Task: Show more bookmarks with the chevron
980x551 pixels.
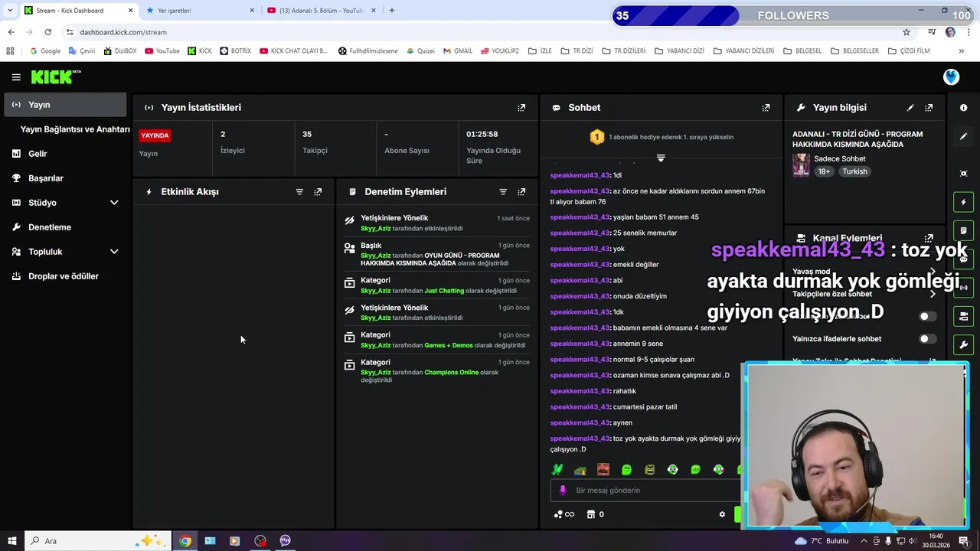Action: 962,51
